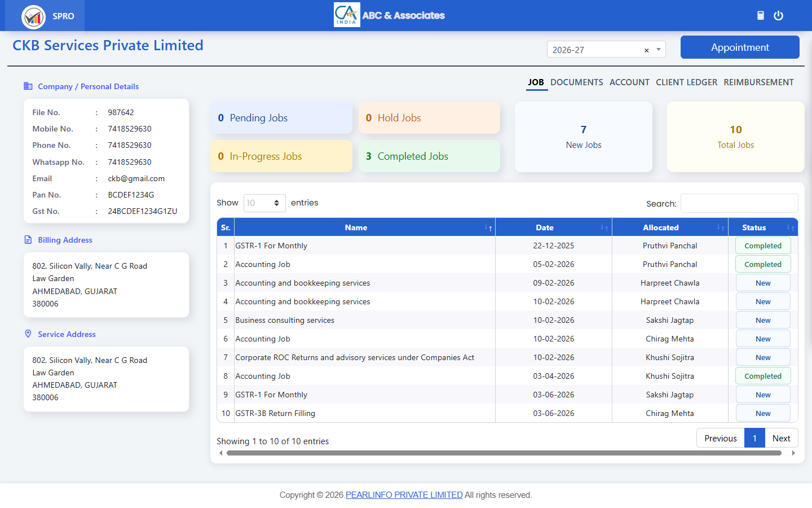
Task: Click New status for GSTR-3B Return Filling
Action: point(763,413)
